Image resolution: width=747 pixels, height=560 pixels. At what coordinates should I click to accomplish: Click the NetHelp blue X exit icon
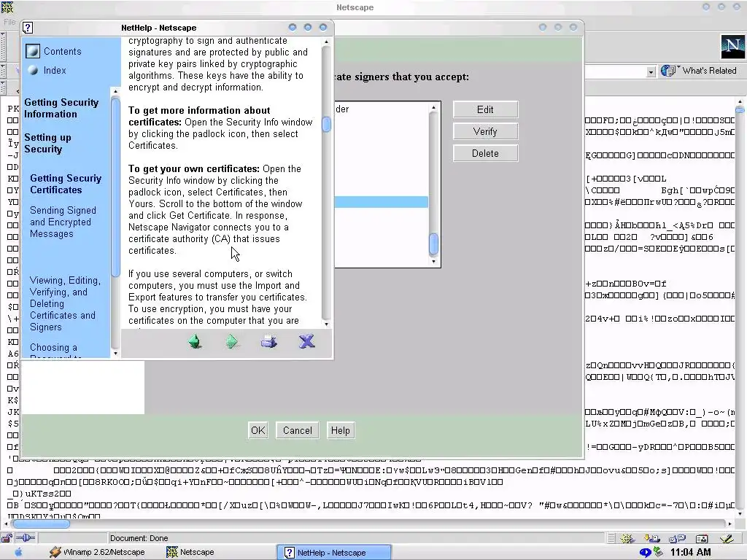click(x=306, y=341)
